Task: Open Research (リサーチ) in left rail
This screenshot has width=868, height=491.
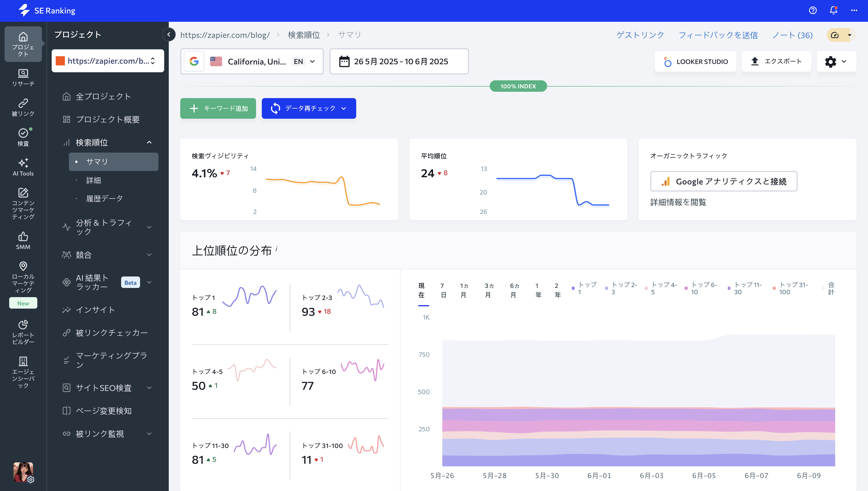Action: click(23, 77)
